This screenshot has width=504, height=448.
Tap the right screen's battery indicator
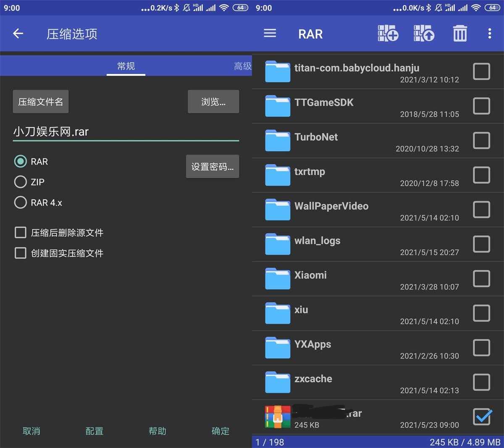pos(492,8)
